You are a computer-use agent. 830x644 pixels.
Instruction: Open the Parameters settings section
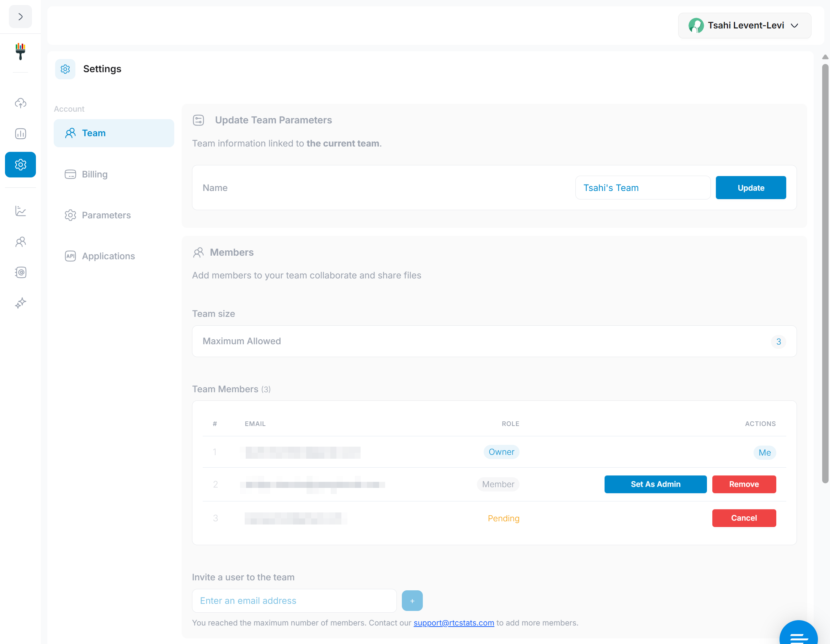106,215
